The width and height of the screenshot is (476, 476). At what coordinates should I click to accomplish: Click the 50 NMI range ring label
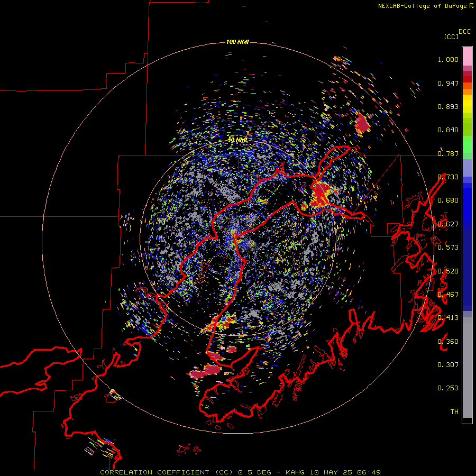pos(237,140)
